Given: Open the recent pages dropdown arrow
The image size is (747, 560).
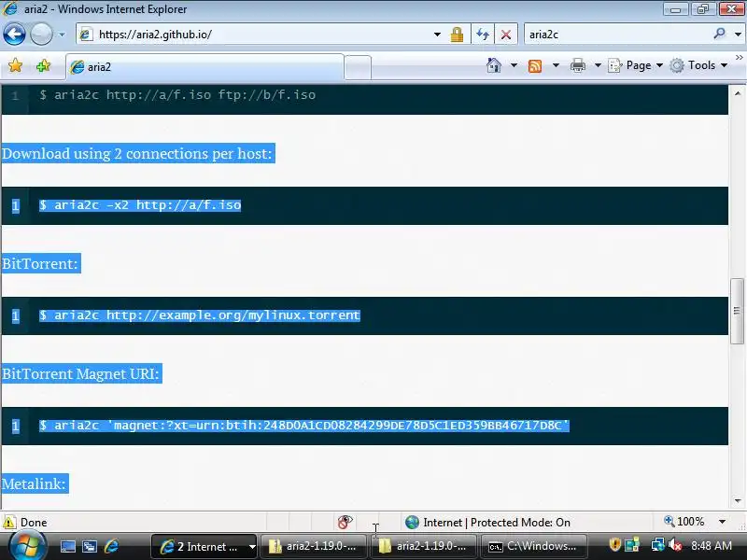Looking at the screenshot, I should click(x=62, y=35).
